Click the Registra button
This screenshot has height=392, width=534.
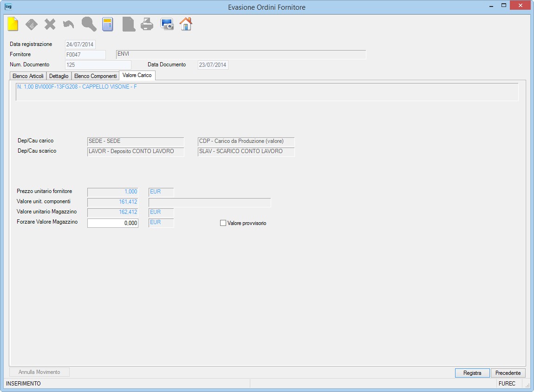(472, 373)
